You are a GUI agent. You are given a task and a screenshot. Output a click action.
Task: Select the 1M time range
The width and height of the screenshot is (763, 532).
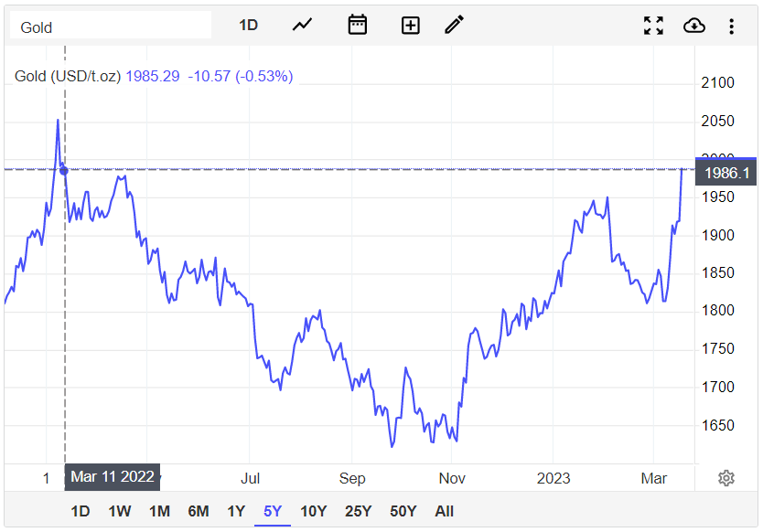[x=159, y=511]
